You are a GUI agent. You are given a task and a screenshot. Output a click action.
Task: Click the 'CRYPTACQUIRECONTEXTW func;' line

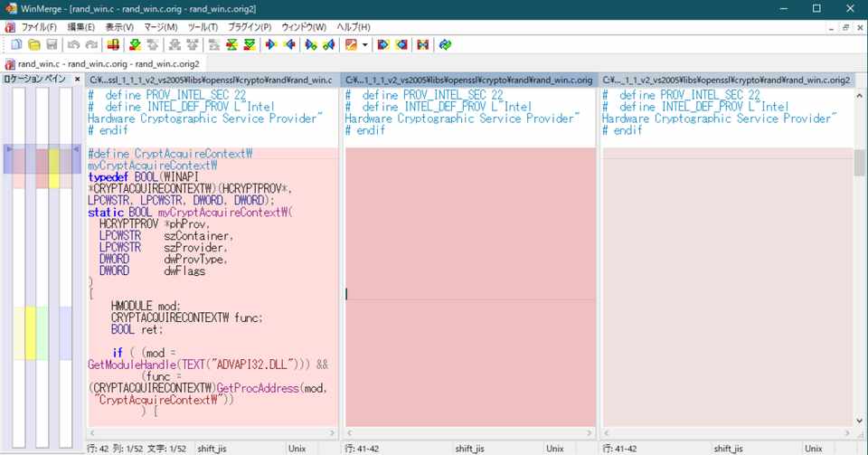pyautogui.click(x=186, y=318)
